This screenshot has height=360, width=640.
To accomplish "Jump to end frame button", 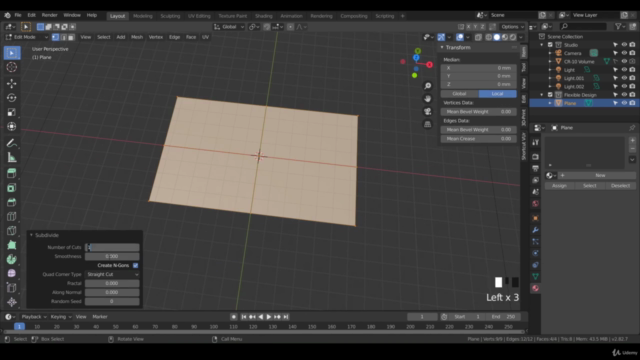I will (286, 317).
